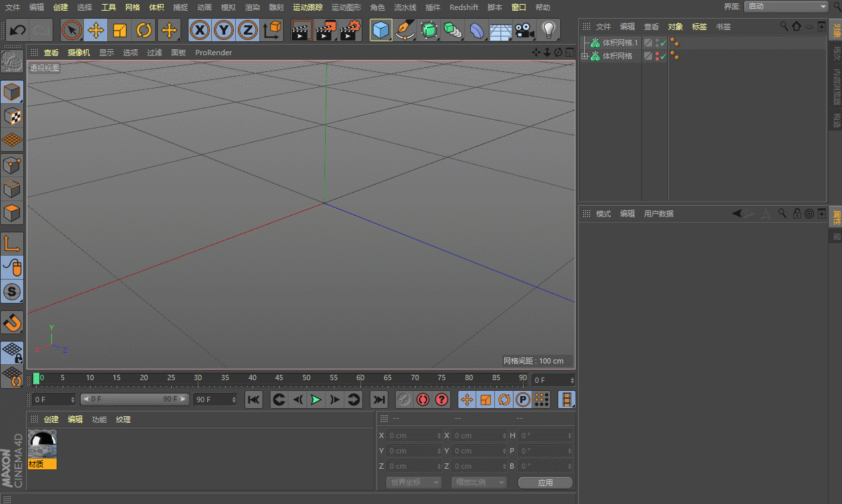Open the 界面 layout dropdown (启动)
This screenshot has width=842, height=504.
point(786,7)
